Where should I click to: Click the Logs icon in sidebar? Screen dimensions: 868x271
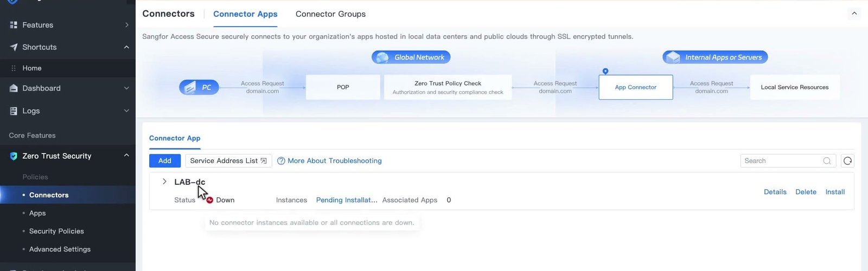[14, 111]
